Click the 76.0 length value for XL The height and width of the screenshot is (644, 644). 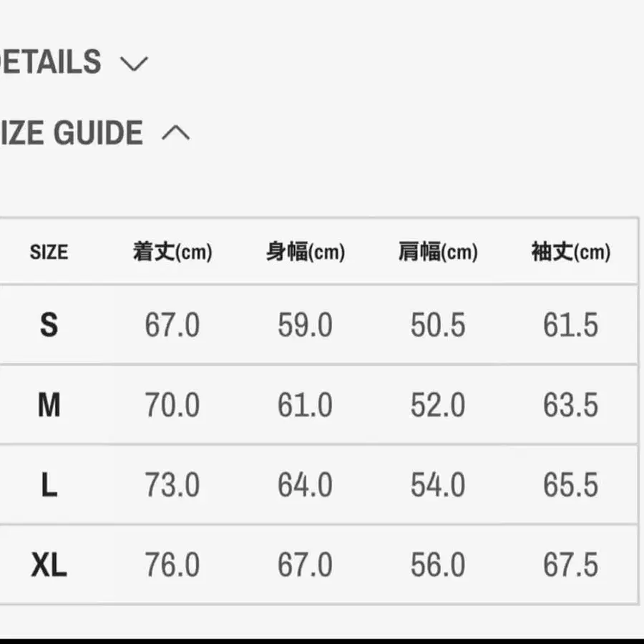tap(172, 565)
